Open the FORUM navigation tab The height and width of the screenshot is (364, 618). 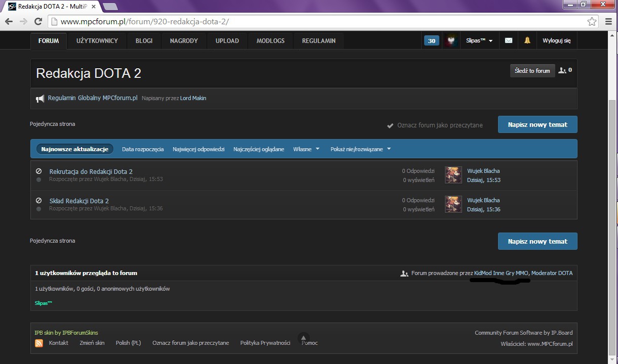click(x=49, y=41)
